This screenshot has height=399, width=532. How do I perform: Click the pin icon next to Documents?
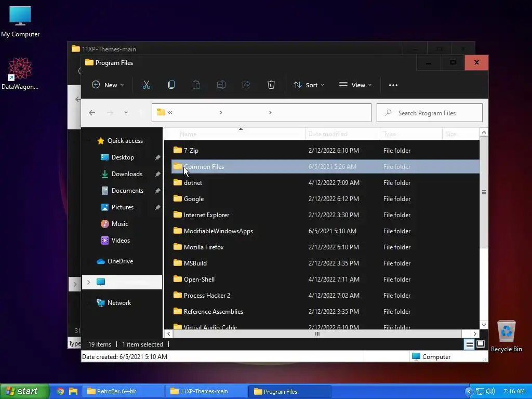click(157, 191)
